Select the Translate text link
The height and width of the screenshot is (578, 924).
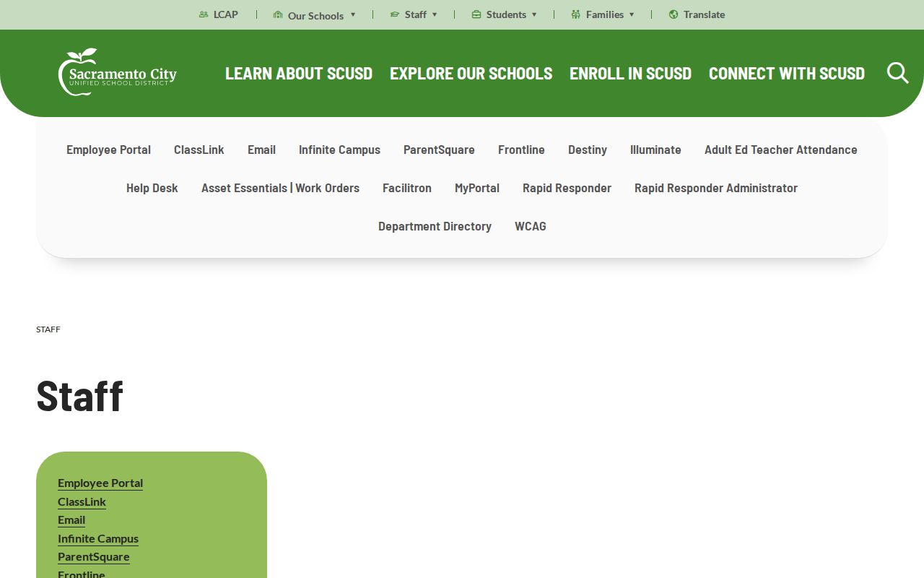click(x=704, y=14)
